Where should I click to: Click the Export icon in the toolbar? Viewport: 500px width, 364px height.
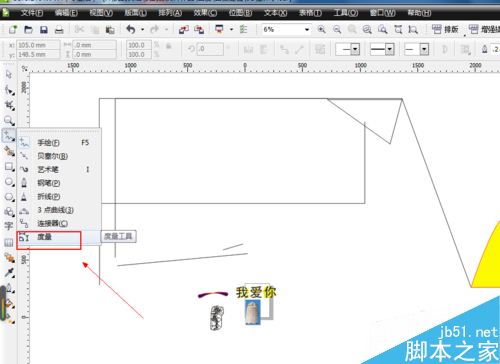199,30
